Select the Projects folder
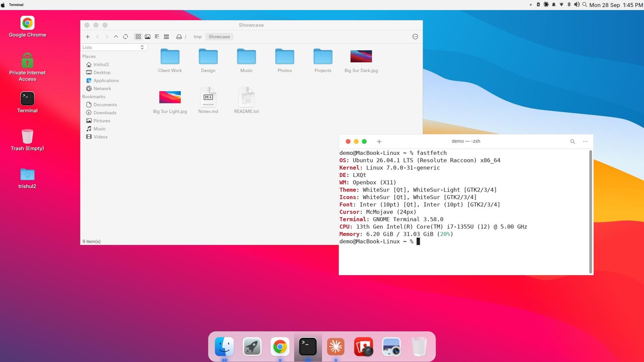644x362 pixels. (323, 61)
